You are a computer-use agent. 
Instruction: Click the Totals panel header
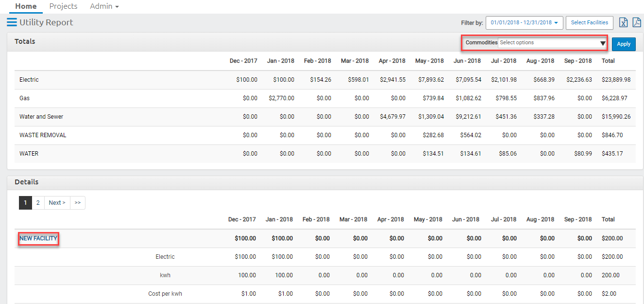[x=325, y=42]
